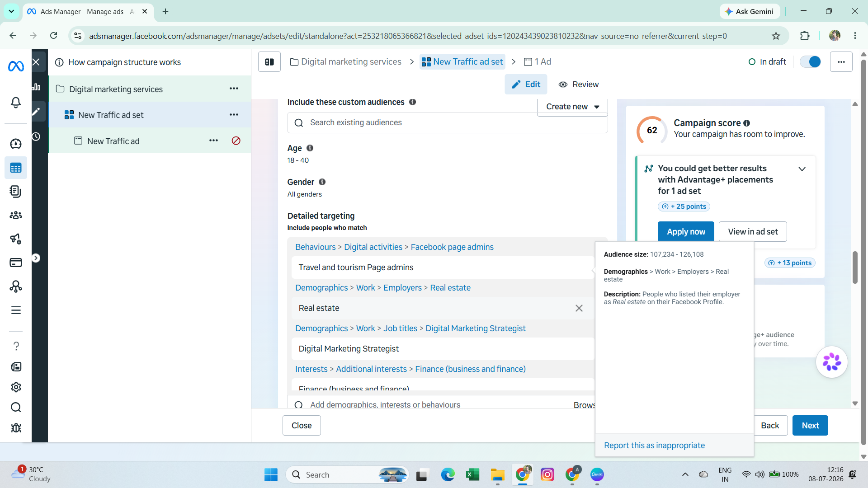Click the right panel scrollbar thumb
Image resolution: width=868 pixels, height=488 pixels.
[855, 267]
